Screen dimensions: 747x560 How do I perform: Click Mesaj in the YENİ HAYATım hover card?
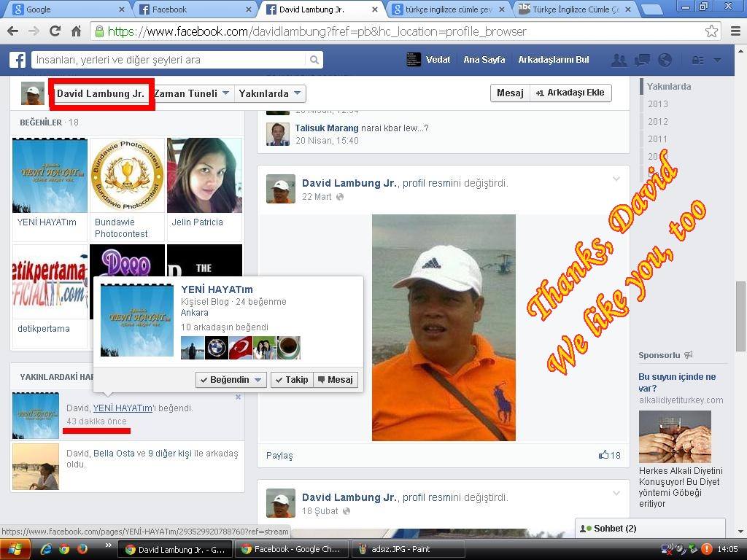[x=336, y=379]
